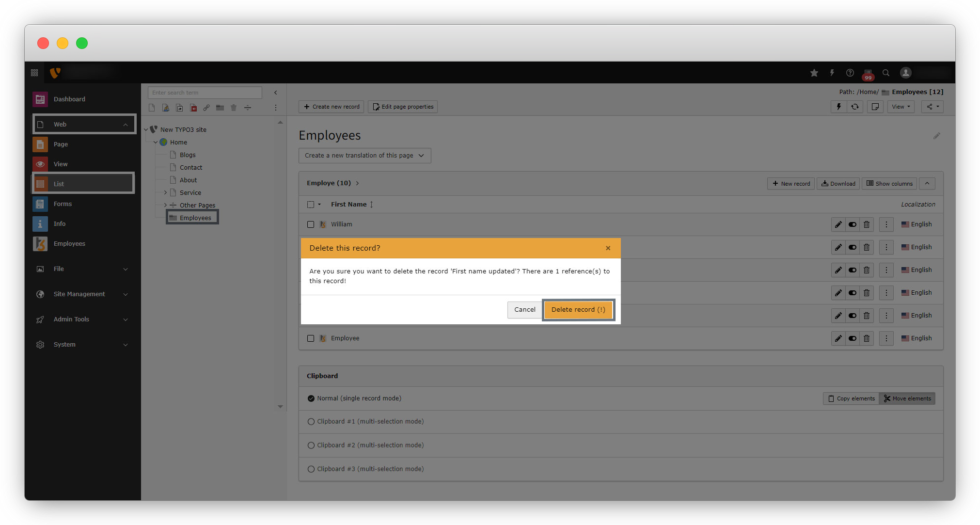Click the page tree search term field
Image resolution: width=980 pixels, height=525 pixels.
[x=205, y=93]
